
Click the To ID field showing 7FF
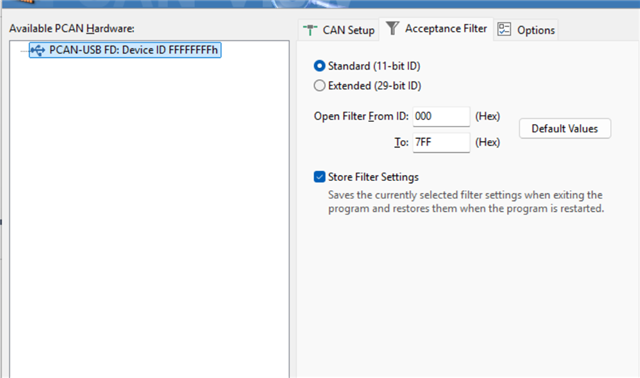click(x=441, y=142)
